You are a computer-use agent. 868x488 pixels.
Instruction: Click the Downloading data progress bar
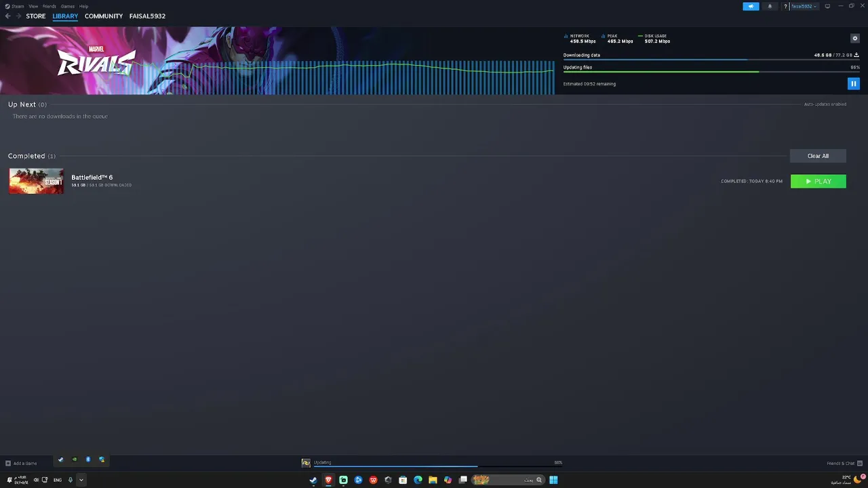[711, 60]
